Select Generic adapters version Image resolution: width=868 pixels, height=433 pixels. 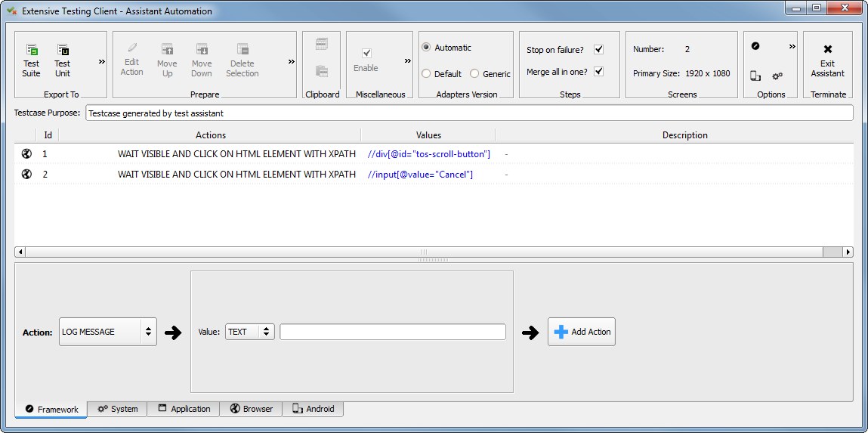click(490, 73)
